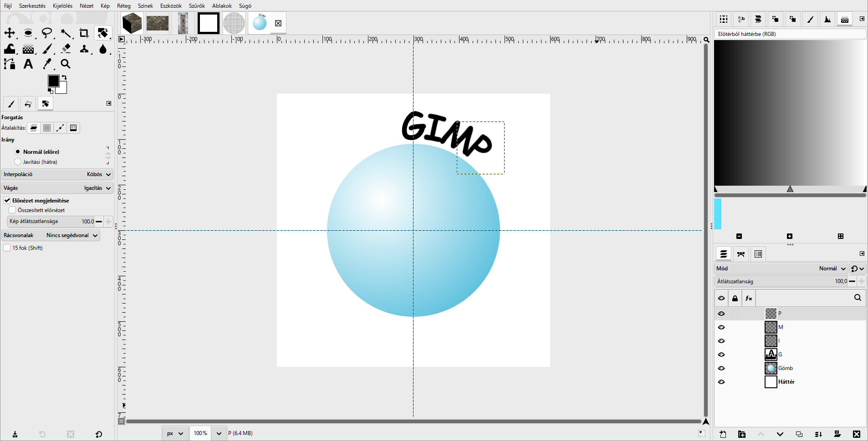Viewport: 868px width, 441px height.
Task: Select the Crop tool
Action: pyautogui.click(x=84, y=33)
